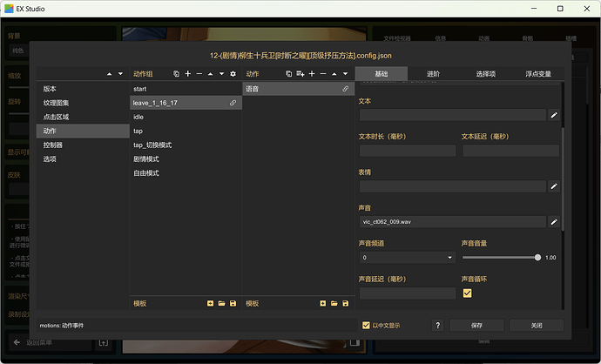This screenshot has height=364, width=601.
Task: Select 版本 in the category list
Action: pyautogui.click(x=83, y=89)
